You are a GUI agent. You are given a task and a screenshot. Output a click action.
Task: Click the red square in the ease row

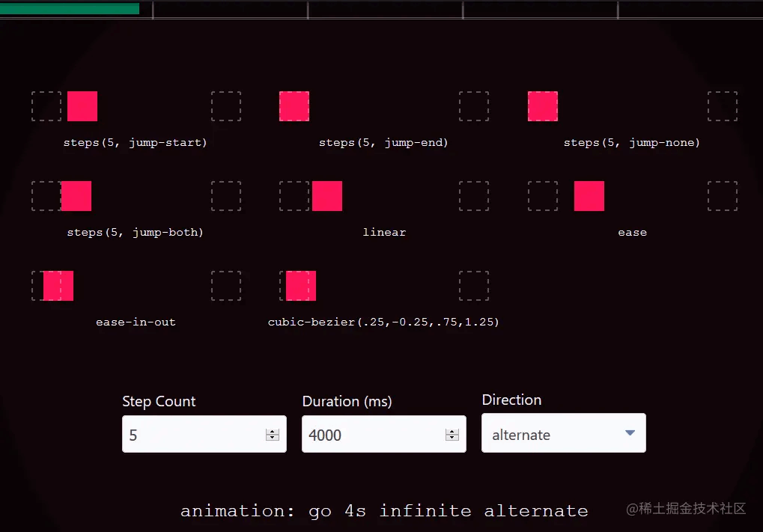point(589,196)
